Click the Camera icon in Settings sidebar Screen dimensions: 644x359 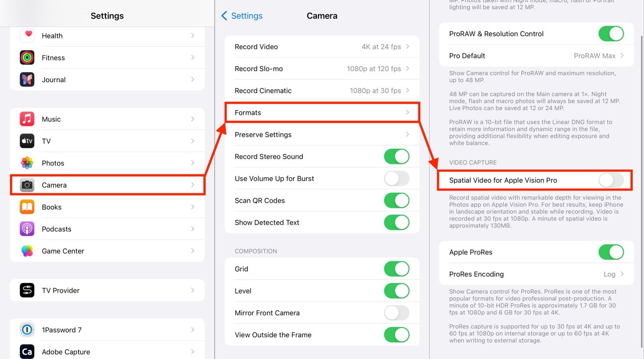click(27, 185)
